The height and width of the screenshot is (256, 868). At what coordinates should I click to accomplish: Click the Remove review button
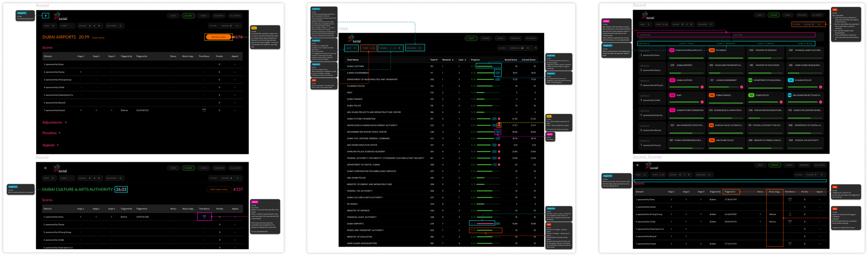pos(218,37)
